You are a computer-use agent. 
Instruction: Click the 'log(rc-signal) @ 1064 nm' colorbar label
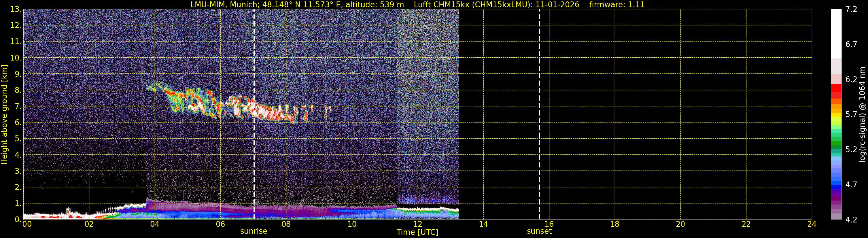[x=862, y=114]
